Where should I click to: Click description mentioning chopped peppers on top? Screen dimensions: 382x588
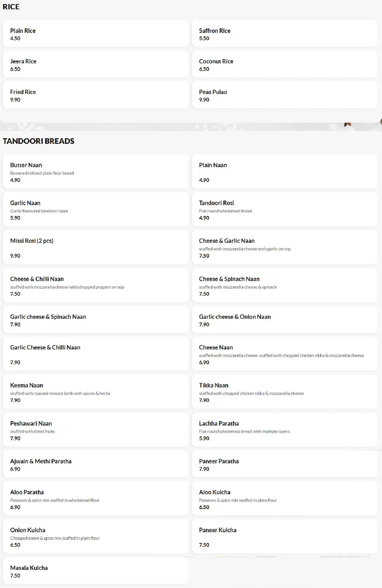(67, 287)
